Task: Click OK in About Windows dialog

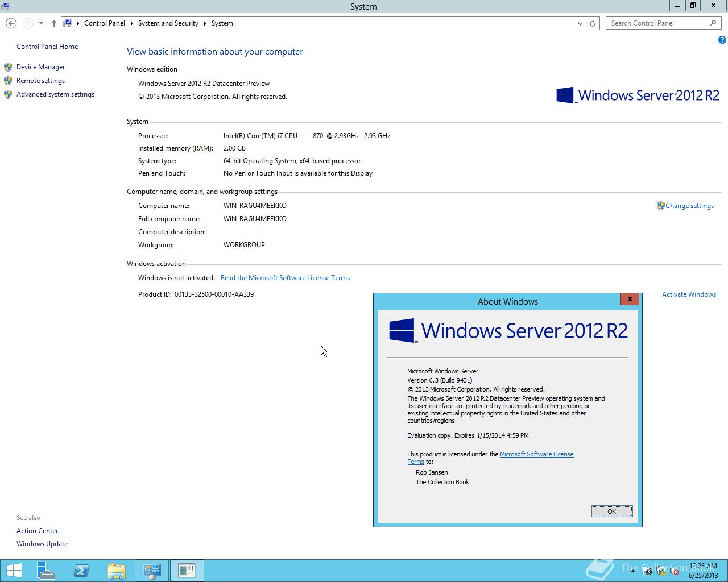Action: click(612, 512)
